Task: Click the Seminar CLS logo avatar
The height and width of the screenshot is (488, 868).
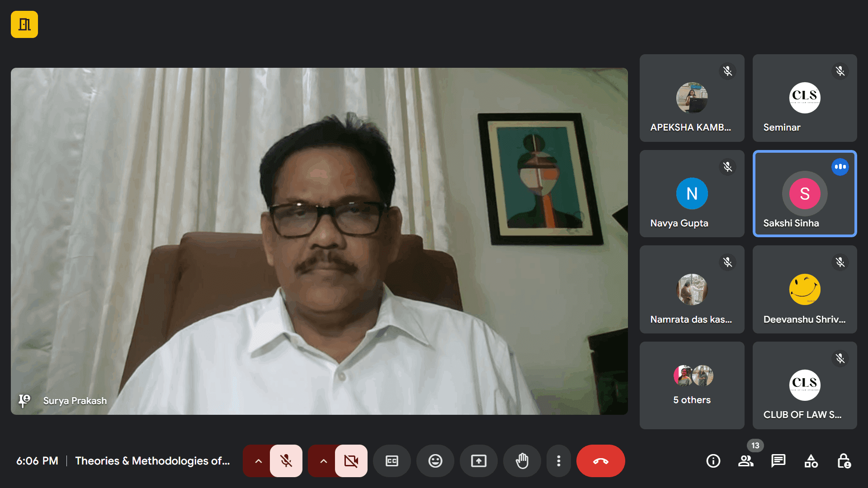Action: (805, 98)
